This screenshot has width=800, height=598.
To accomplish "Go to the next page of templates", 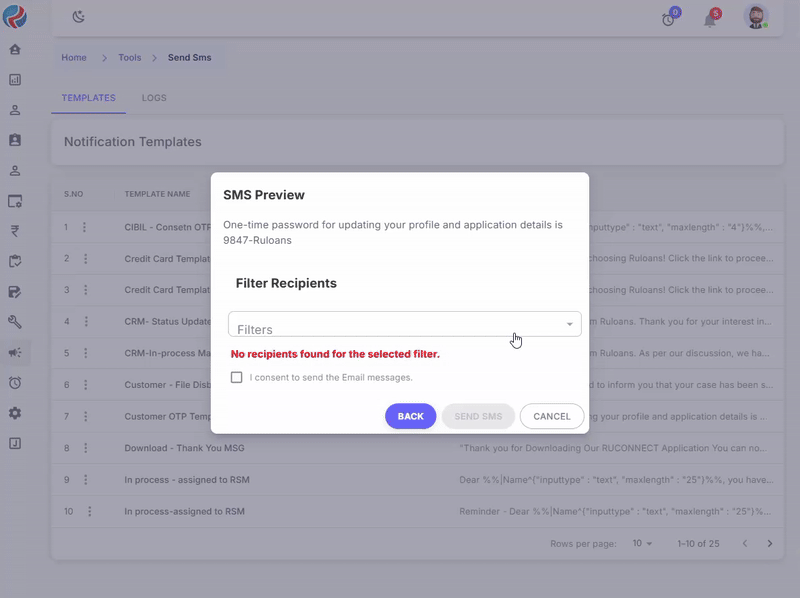I will point(770,543).
